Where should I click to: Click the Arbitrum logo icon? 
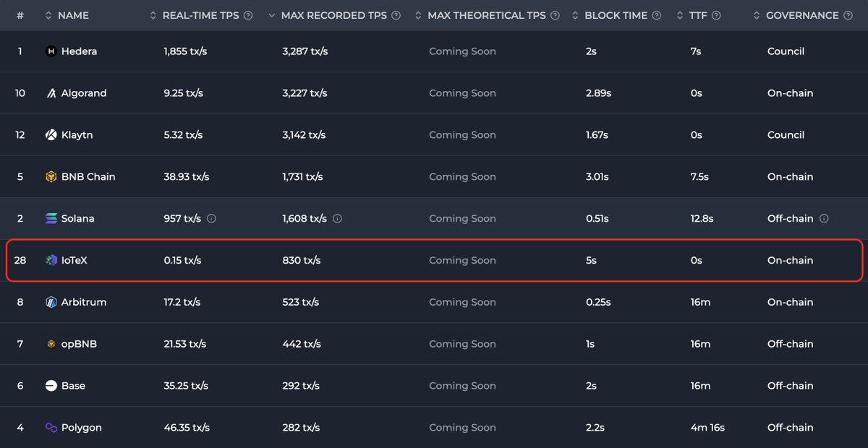pos(51,302)
